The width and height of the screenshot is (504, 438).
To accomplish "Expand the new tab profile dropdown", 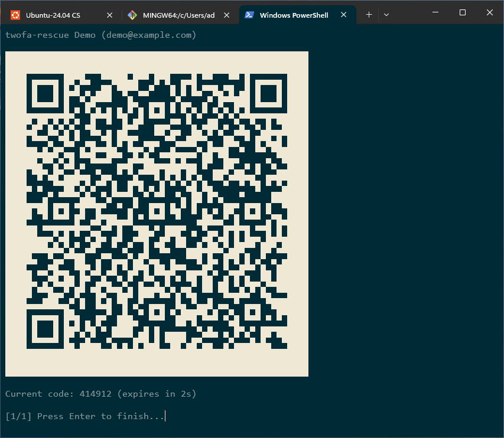I will [386, 15].
